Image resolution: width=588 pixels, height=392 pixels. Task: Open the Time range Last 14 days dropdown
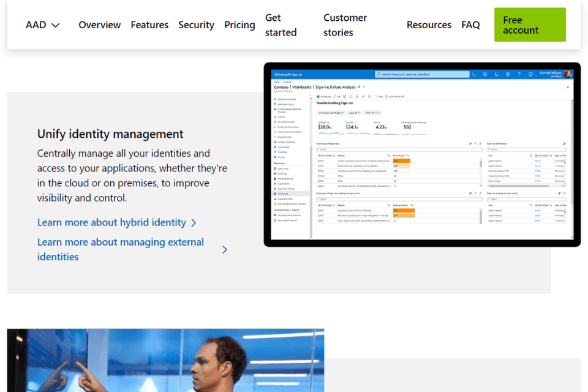(331, 113)
